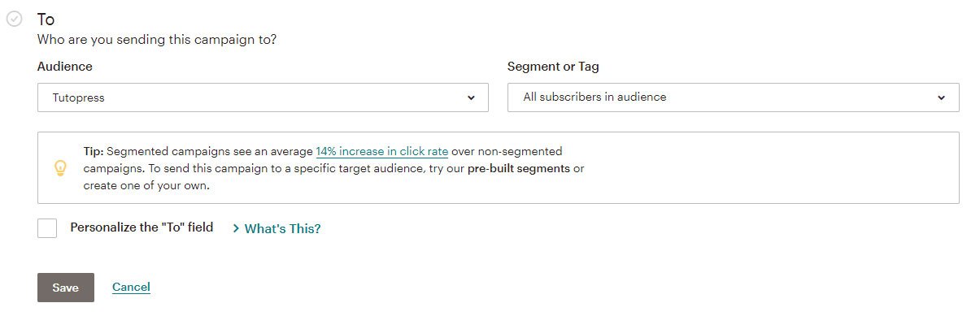Click the "To" section heading
The height and width of the screenshot is (316, 980).
click(x=46, y=19)
